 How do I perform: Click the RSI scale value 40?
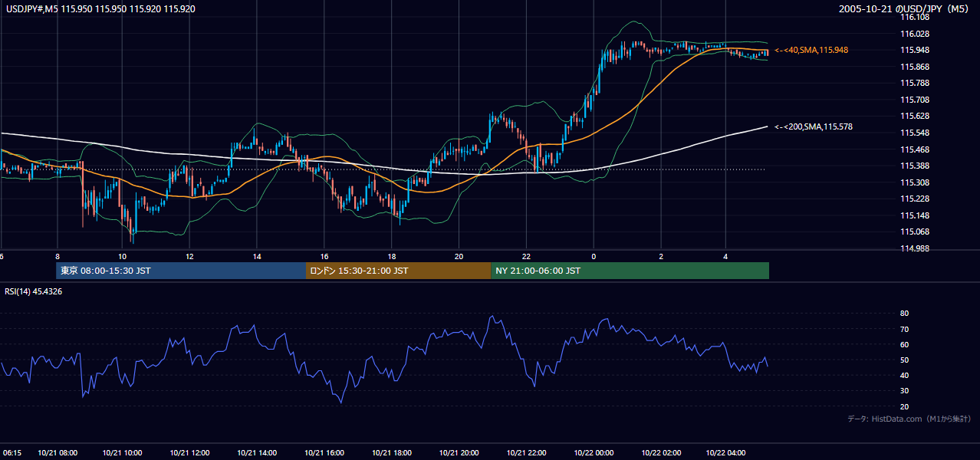tap(904, 375)
